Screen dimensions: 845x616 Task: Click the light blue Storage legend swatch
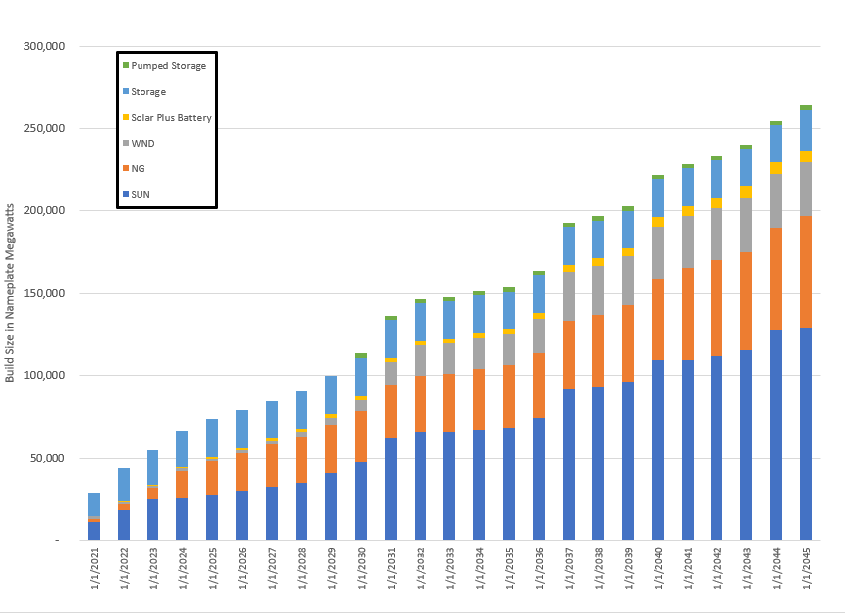[x=126, y=92]
